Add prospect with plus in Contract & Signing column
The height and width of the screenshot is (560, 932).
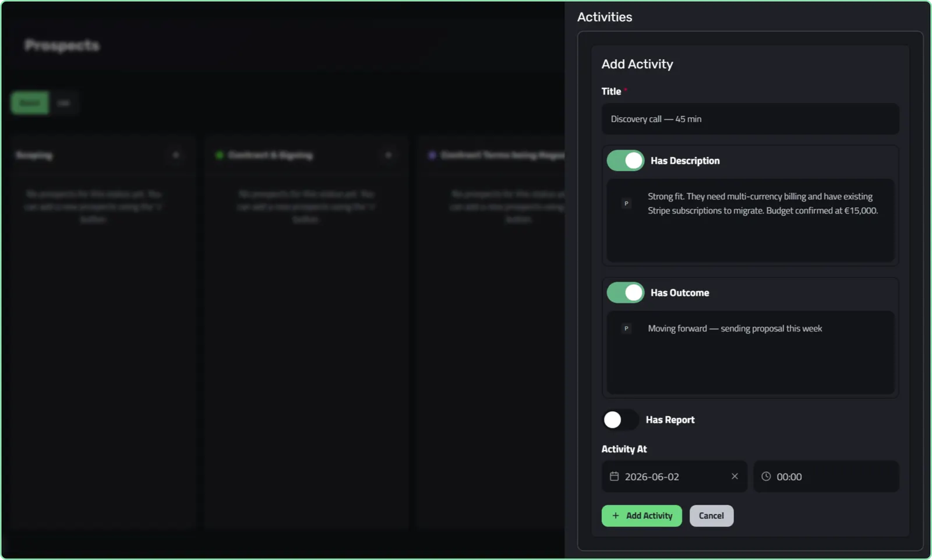point(389,155)
